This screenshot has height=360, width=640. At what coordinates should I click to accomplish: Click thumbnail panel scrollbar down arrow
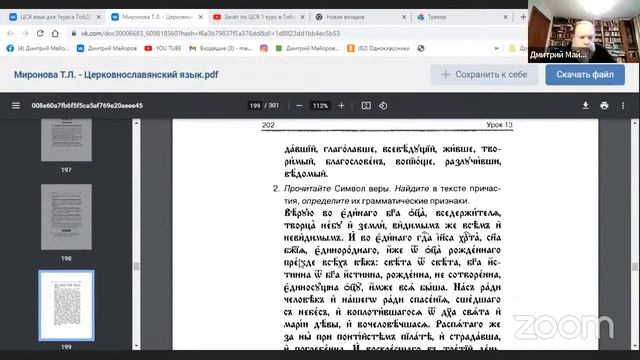(x=136, y=346)
